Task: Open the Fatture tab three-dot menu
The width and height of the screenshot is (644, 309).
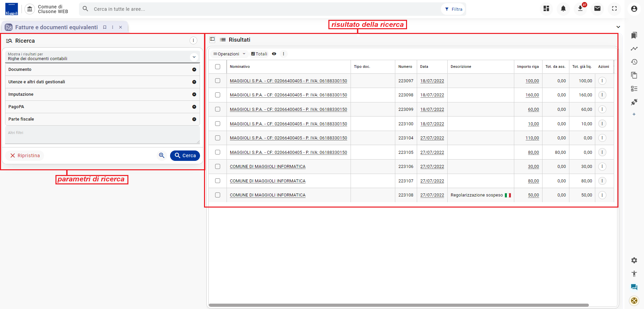Action: 113,27
